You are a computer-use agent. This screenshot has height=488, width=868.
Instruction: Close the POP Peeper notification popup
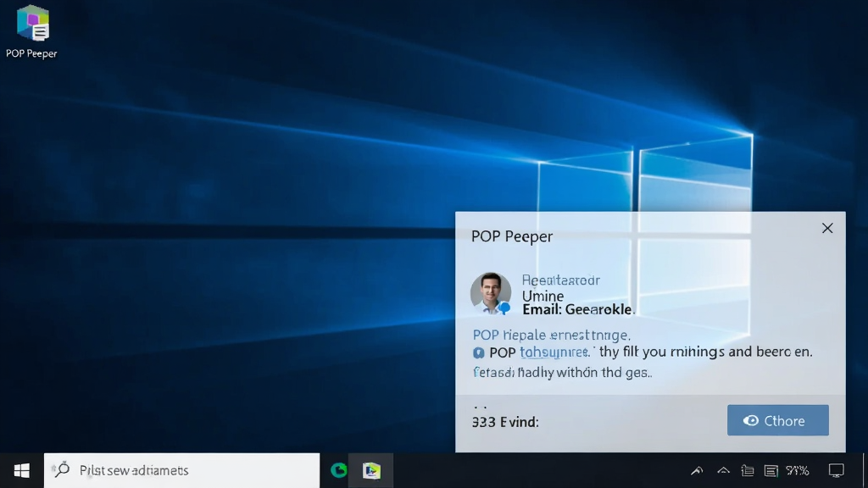pos(827,228)
